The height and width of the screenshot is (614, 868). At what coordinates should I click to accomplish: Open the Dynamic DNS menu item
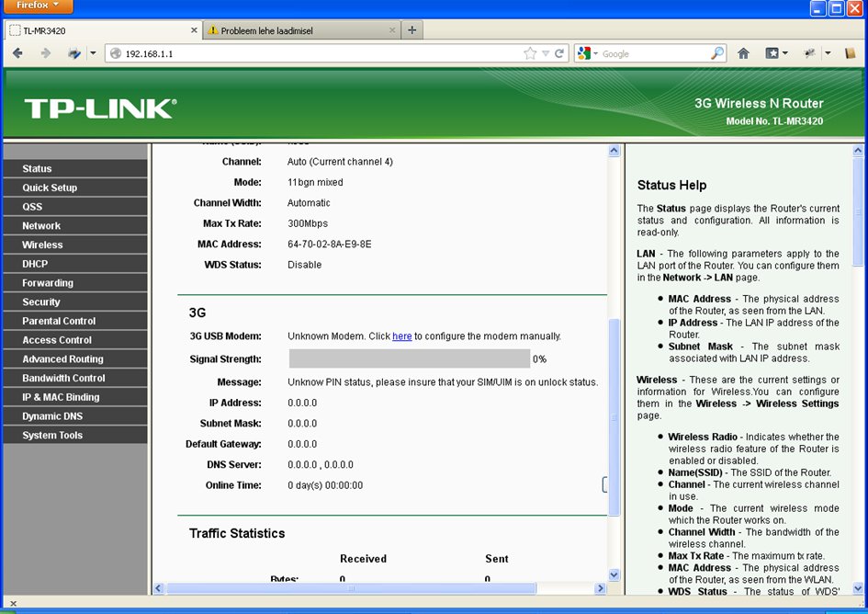click(x=75, y=416)
